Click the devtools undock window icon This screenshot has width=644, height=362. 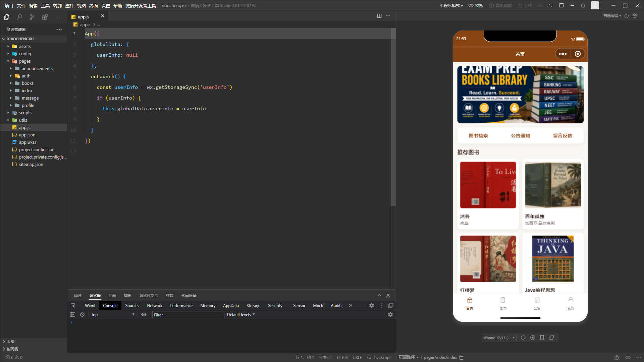pyautogui.click(x=390, y=306)
